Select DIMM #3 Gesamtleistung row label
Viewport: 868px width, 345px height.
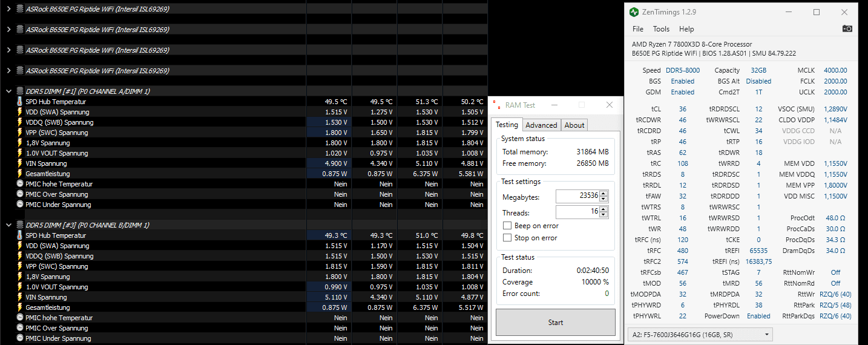[48, 307]
